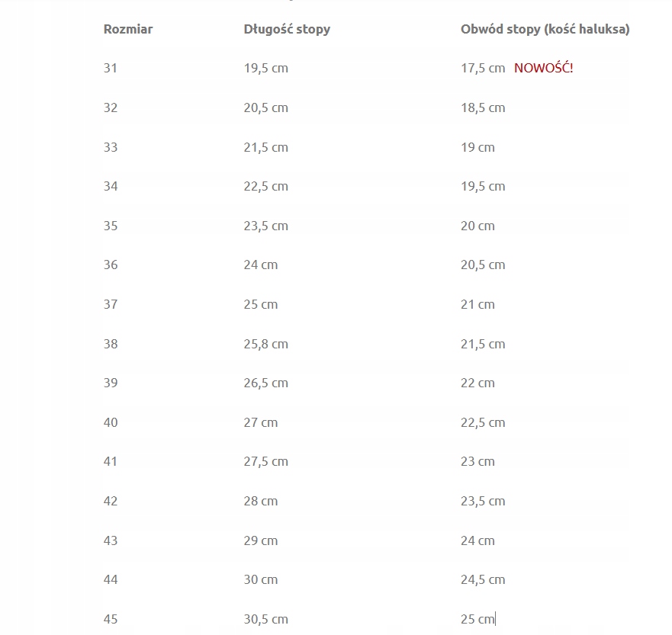
Task: Select size 34 in the Rozmiar column
Action: coord(111,186)
